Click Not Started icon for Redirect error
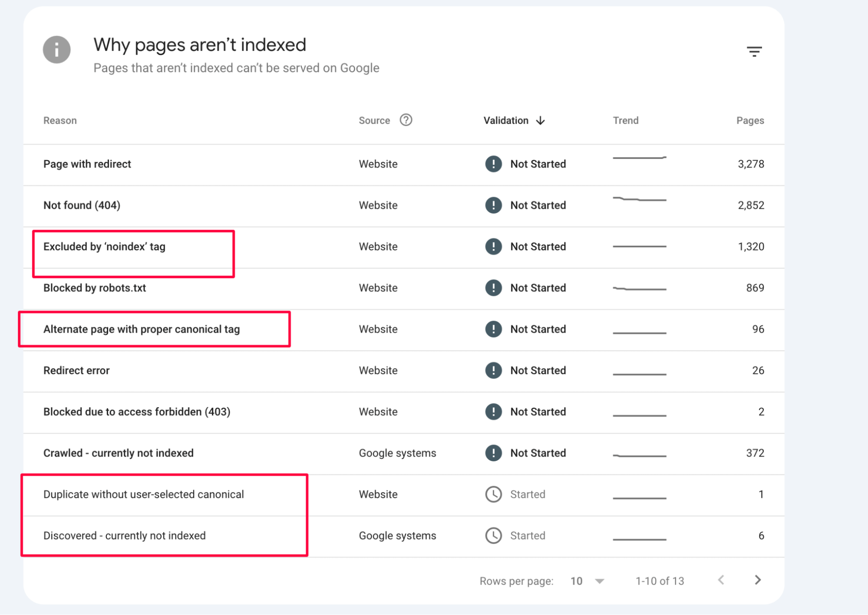This screenshot has height=615, width=868. 493,370
